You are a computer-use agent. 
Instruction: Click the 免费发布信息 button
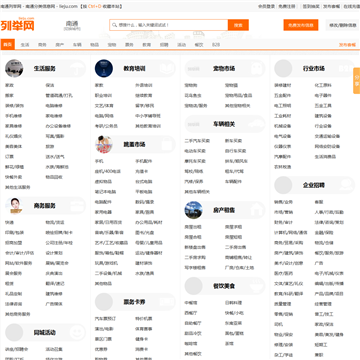point(301,25)
